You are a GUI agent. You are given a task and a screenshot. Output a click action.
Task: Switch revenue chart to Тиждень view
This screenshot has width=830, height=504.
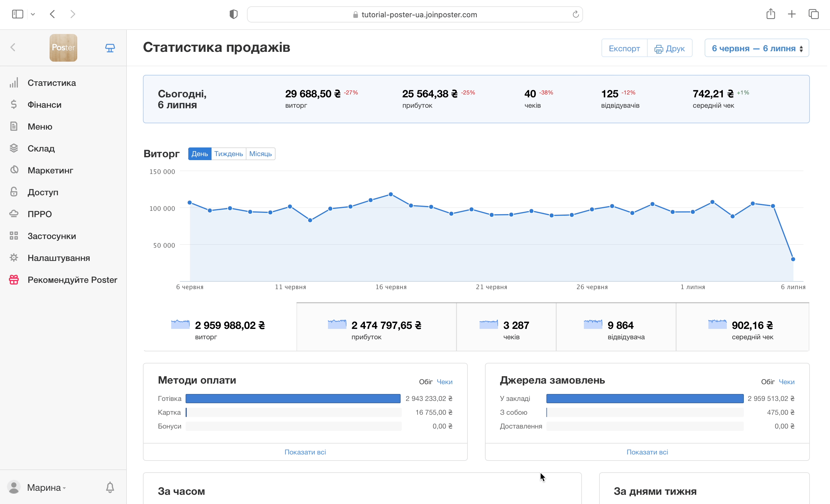coord(228,154)
